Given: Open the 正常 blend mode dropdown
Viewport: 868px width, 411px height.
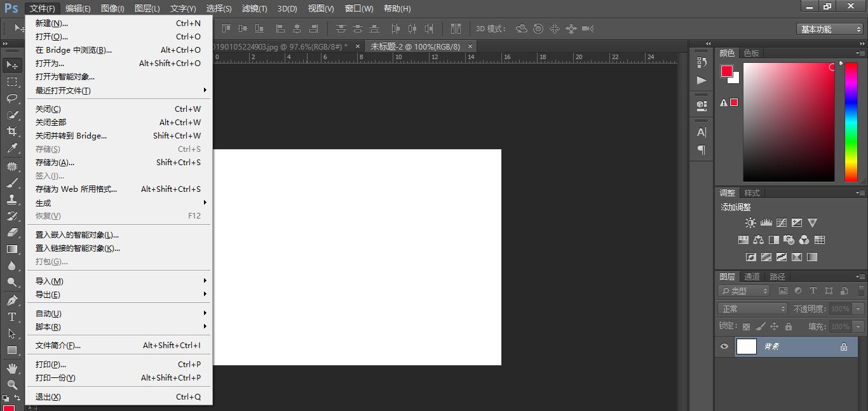Looking at the screenshot, I should tap(754, 309).
